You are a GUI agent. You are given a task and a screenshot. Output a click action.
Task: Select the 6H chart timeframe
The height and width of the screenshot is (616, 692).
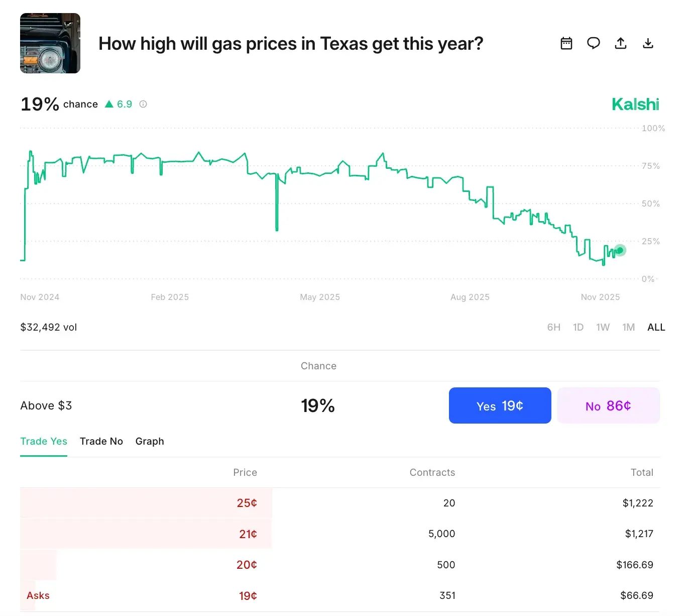coord(554,327)
